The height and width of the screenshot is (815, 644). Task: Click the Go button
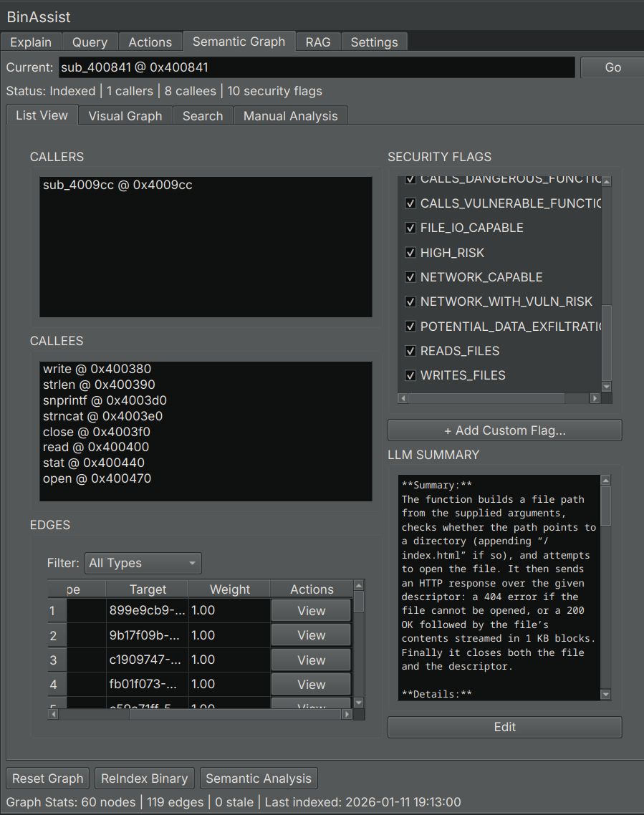pos(612,67)
